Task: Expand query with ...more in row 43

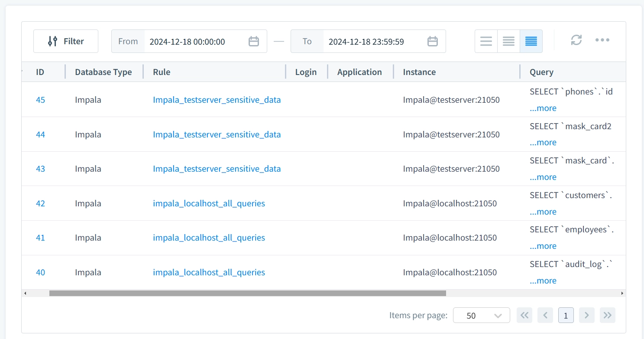Action: click(x=543, y=177)
